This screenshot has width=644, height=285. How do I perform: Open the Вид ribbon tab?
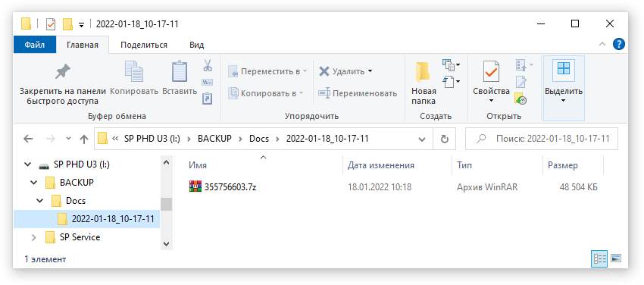point(197,45)
